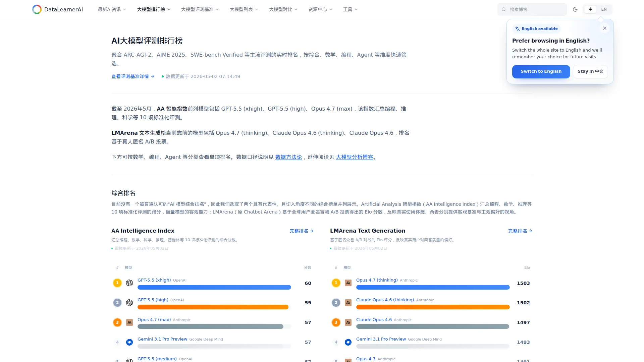This screenshot has height=362, width=644.
Task: Switch language toggle to 中
Action: point(590,9)
